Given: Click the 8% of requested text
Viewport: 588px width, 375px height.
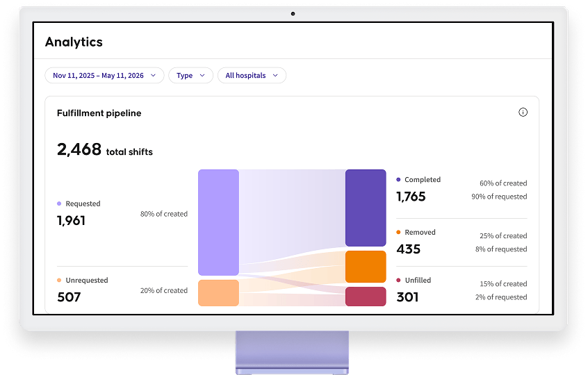Looking at the screenshot, I should click(501, 249).
